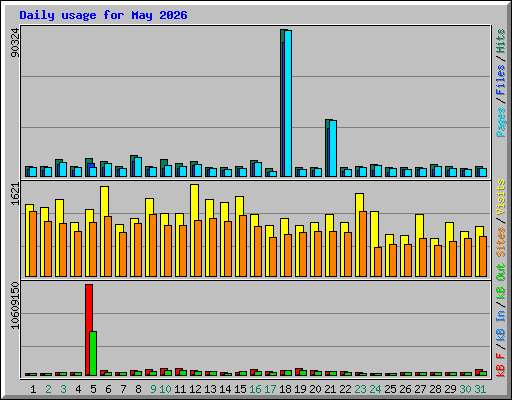512x400 pixels.
Task: Click green day label 31
Action: pyautogui.click(x=480, y=389)
